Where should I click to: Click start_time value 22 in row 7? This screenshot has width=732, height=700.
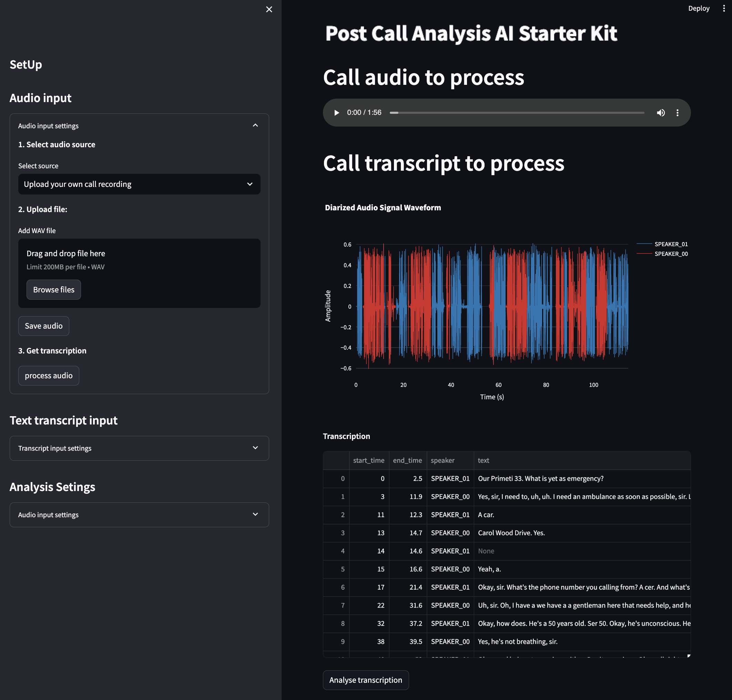tap(369, 606)
